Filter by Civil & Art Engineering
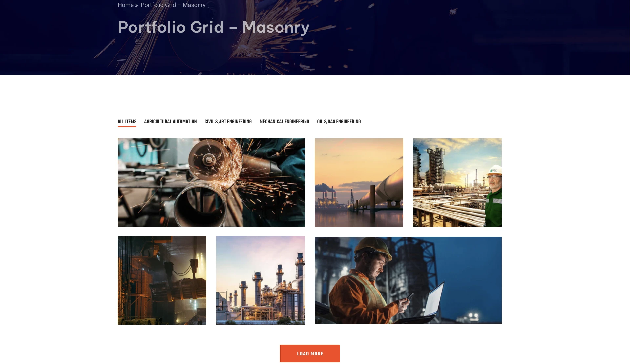 point(228,122)
